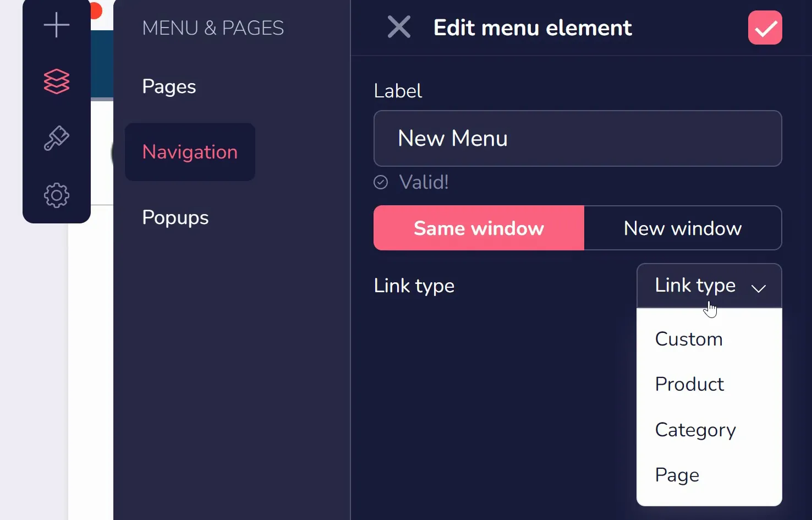Confirm changes with the pink checkmark button
The image size is (812, 520).
(x=765, y=28)
